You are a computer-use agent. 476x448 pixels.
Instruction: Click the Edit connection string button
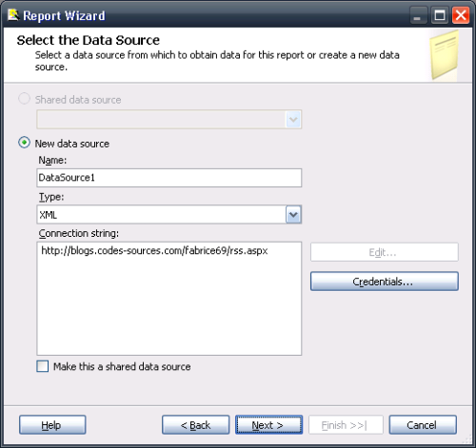pos(385,252)
